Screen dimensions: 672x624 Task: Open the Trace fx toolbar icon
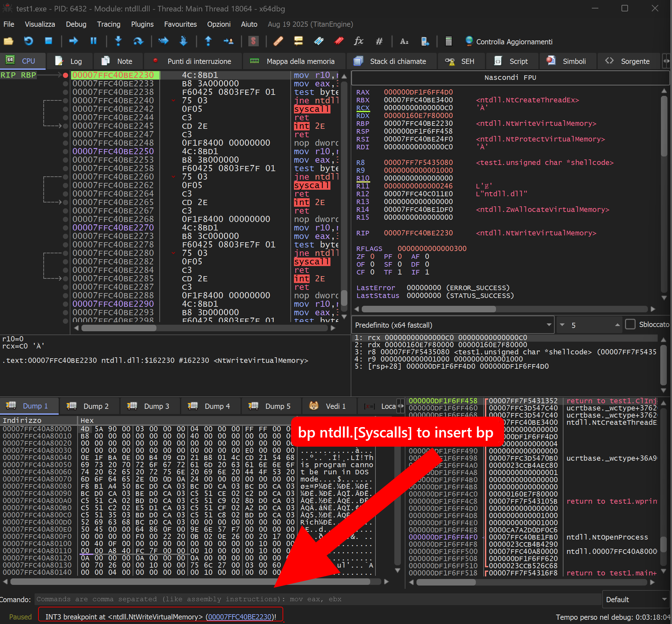(x=358, y=41)
